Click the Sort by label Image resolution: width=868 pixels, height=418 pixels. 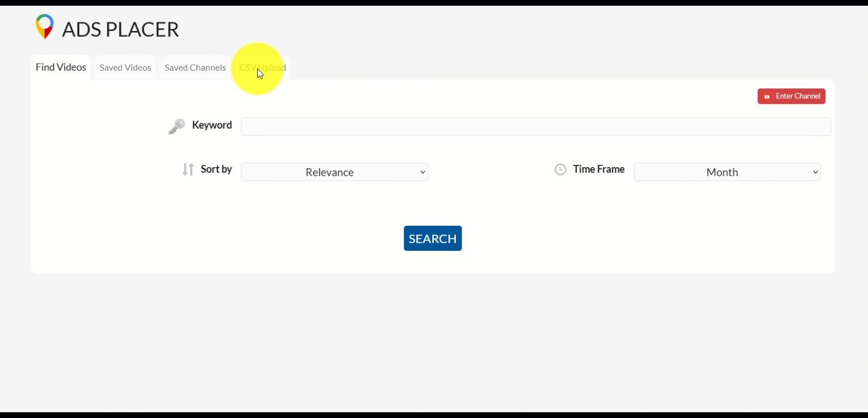click(216, 169)
